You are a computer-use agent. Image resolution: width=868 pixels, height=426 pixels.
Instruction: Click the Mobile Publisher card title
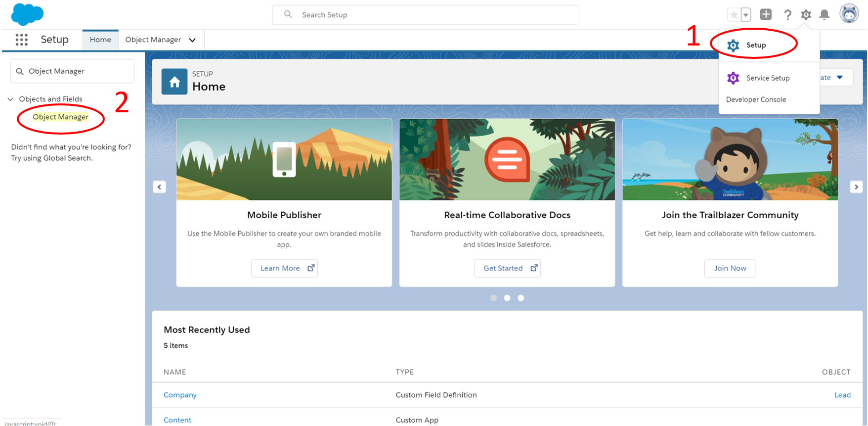pyautogui.click(x=284, y=215)
